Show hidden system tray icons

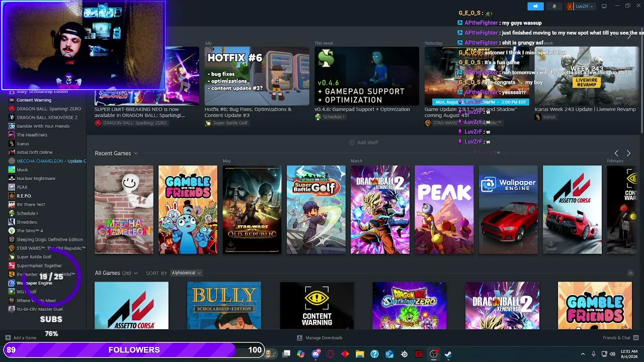[583, 354]
